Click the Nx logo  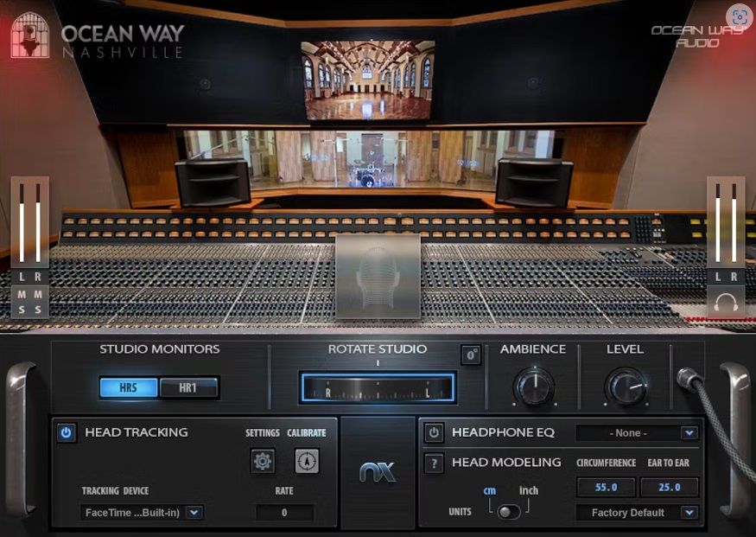[378, 472]
